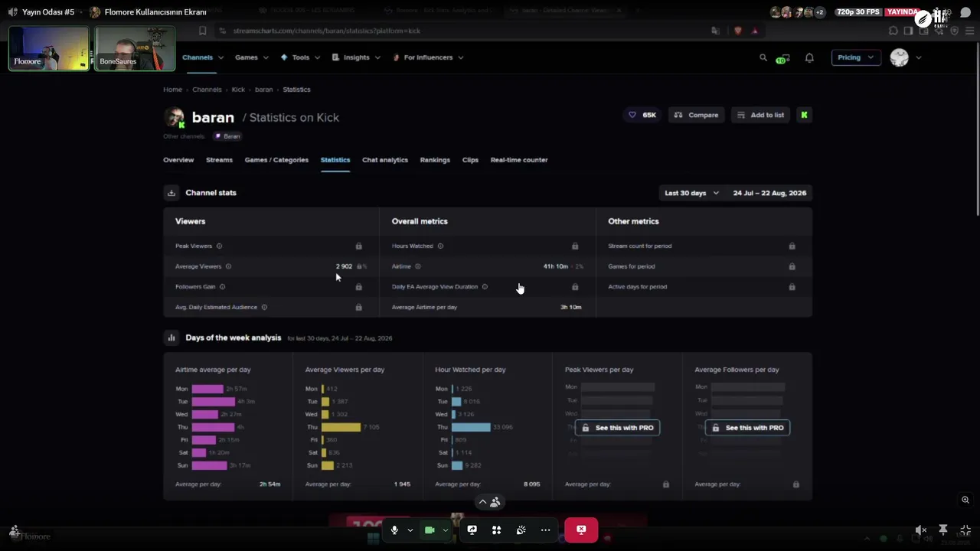Toggle the microphone mute button
The image size is (980, 551).
click(394, 530)
